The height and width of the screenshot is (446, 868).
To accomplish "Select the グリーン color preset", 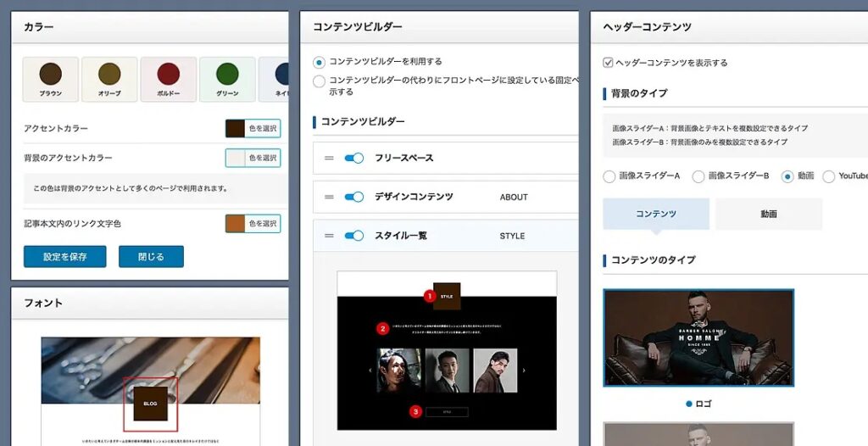I will [227, 79].
